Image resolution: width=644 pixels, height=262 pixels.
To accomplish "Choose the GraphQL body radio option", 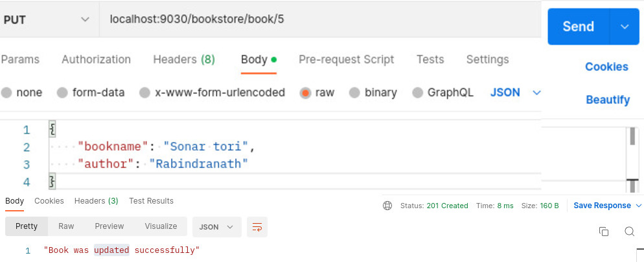I will [x=418, y=93].
